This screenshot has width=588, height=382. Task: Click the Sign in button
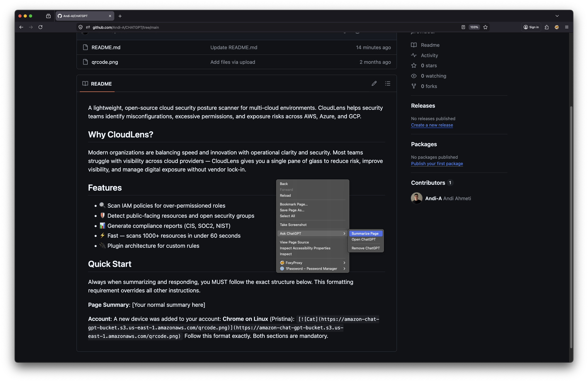click(531, 27)
